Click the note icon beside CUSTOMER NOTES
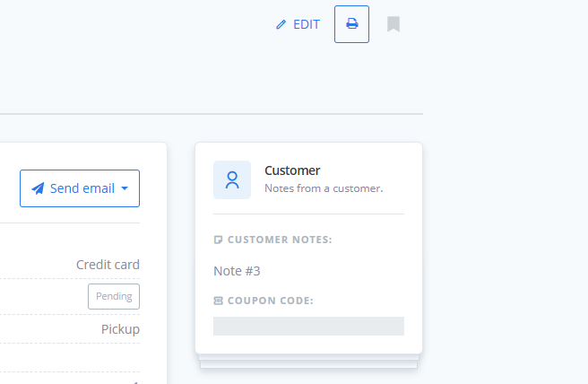The height and width of the screenshot is (384, 588). [218, 240]
